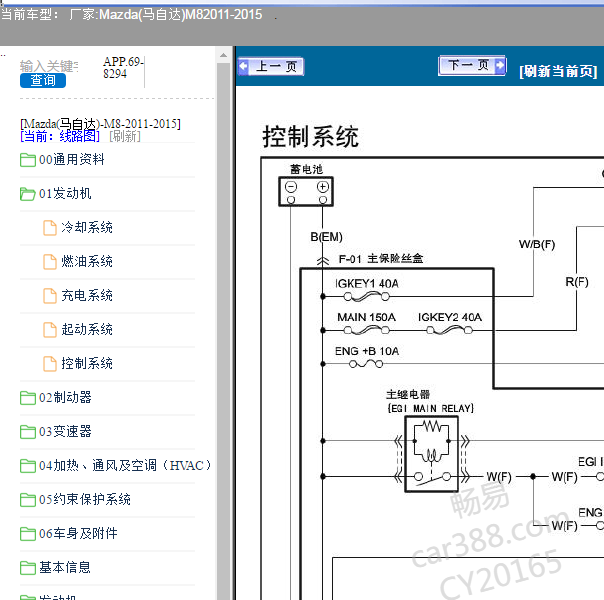
Task: Select the 04加热、通风及空调（HVAC） label
Action: [126, 465]
